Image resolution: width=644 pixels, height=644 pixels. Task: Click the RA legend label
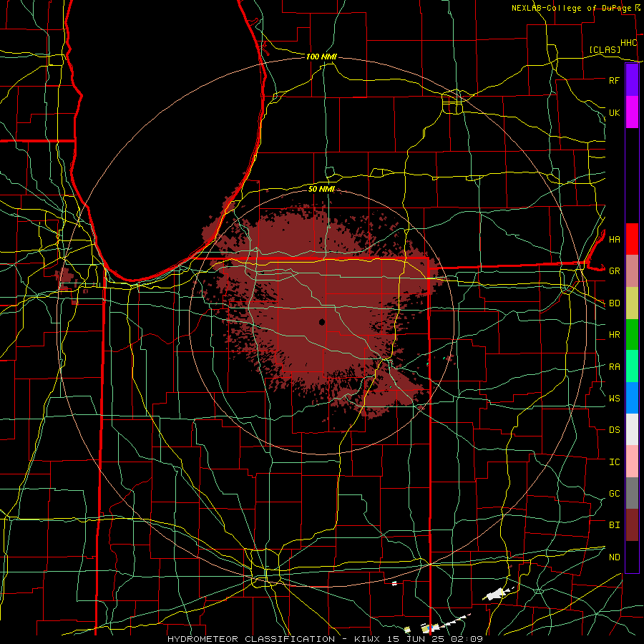614,367
